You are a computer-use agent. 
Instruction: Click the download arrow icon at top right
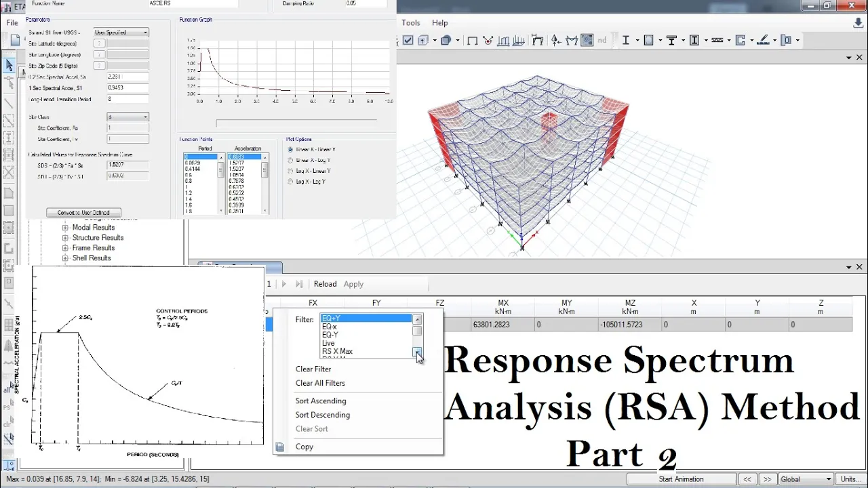tap(858, 23)
